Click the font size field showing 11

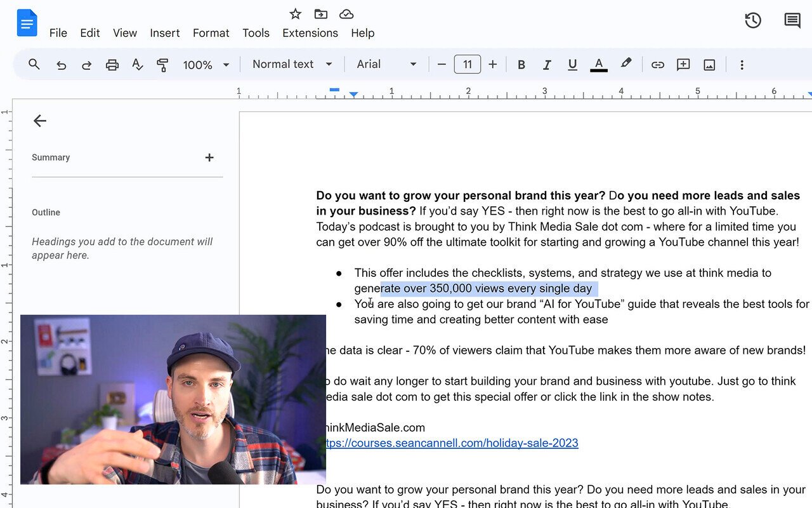pos(468,64)
